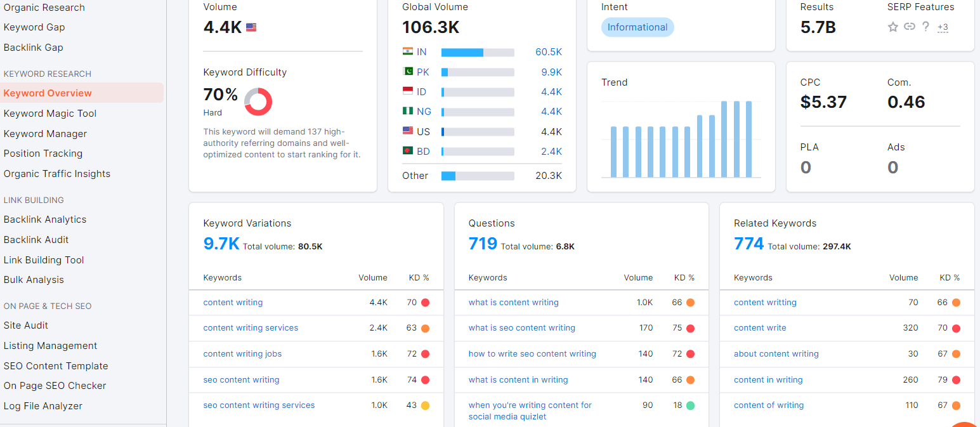Open 'content writting' related keyword
980x427 pixels.
point(765,303)
